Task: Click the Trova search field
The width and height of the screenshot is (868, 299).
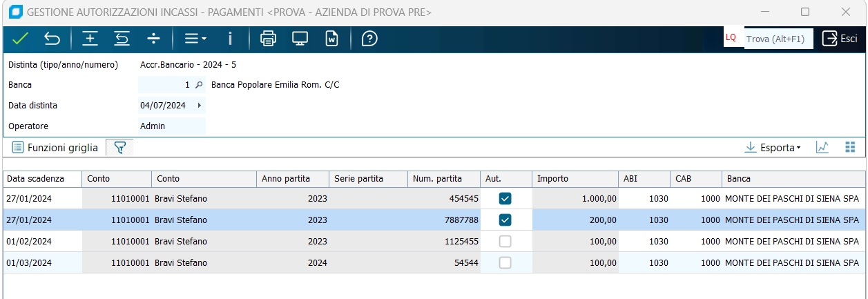Action: tap(775, 39)
